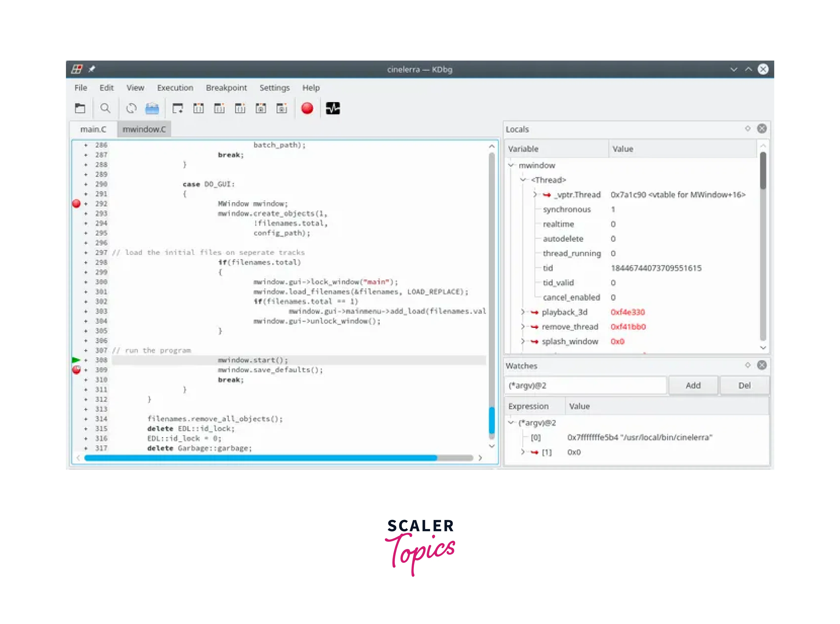Expand the splash_window pointer variable

pos(523,341)
